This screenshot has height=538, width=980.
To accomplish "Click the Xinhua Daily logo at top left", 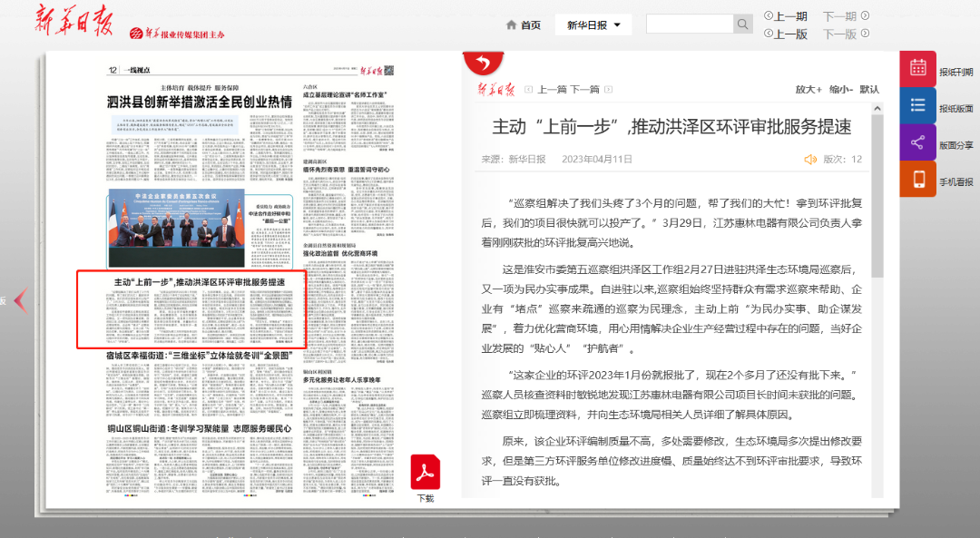I will pos(73,21).
